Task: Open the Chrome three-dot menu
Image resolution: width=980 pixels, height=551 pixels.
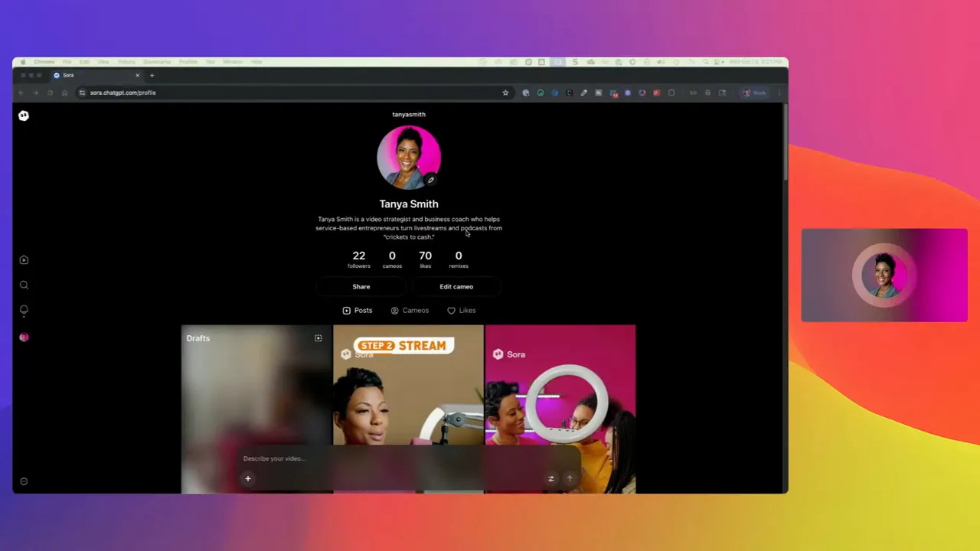Action: coord(779,93)
